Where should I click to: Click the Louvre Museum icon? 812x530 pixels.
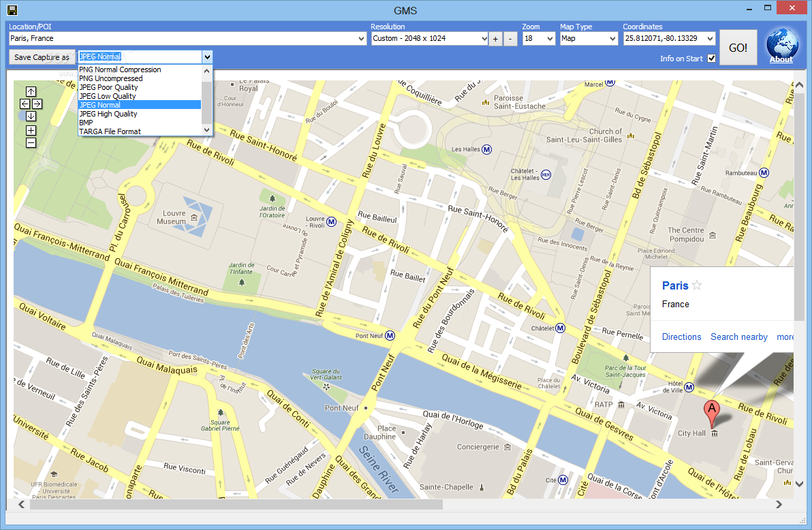(x=194, y=217)
